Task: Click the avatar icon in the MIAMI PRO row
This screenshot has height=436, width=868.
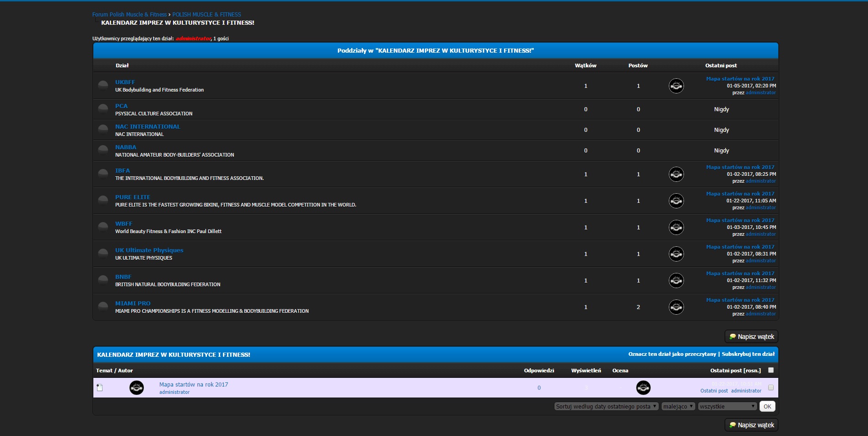Action: (676, 307)
